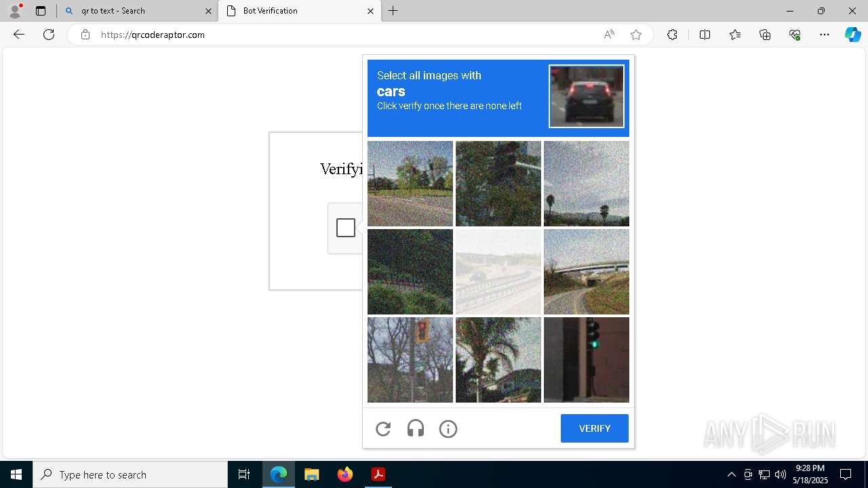The height and width of the screenshot is (488, 868).
Task: Open volume control in system tray
Action: pyautogui.click(x=780, y=474)
